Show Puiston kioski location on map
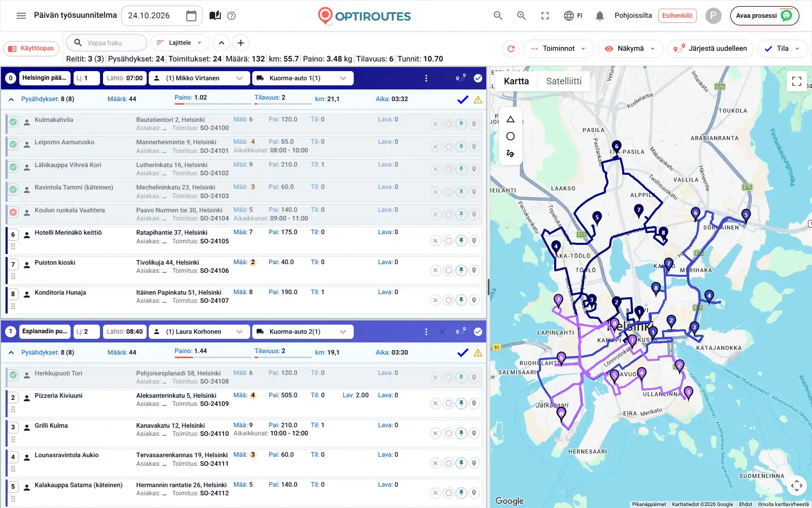The width and height of the screenshot is (812, 508). tap(474, 270)
